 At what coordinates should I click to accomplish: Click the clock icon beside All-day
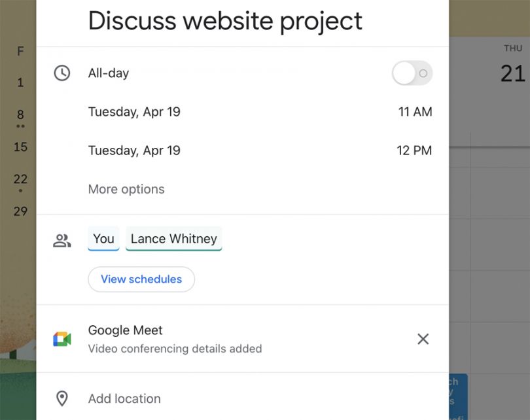point(62,73)
